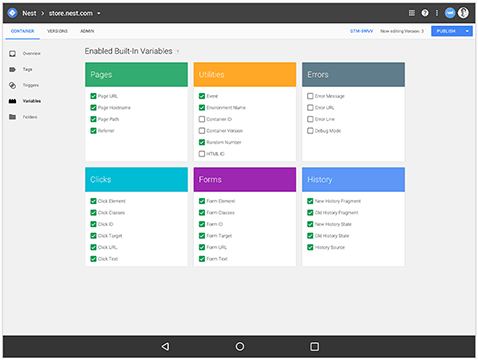
Task: Switch to the Versions tab
Action: coord(57,31)
